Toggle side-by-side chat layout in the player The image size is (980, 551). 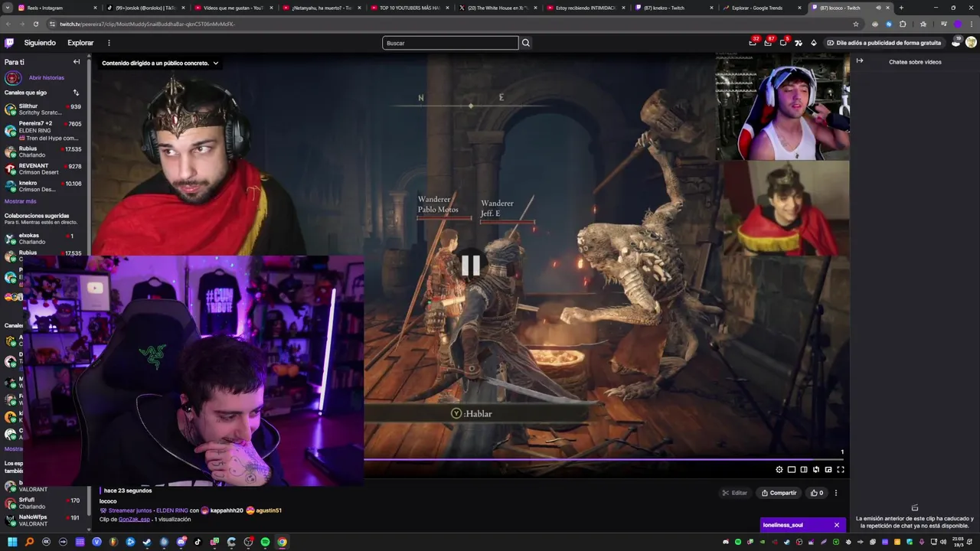(804, 470)
